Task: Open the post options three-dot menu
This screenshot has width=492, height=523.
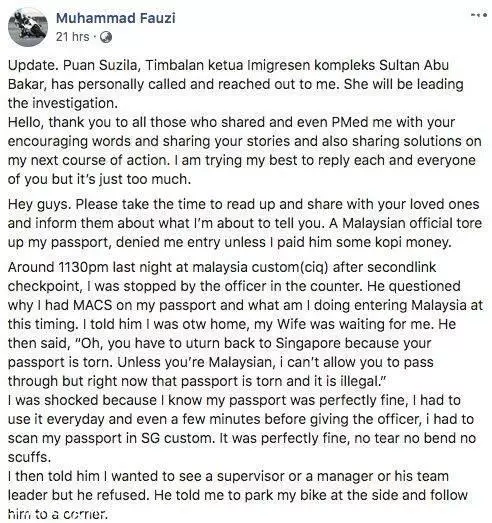Action: click(x=479, y=15)
